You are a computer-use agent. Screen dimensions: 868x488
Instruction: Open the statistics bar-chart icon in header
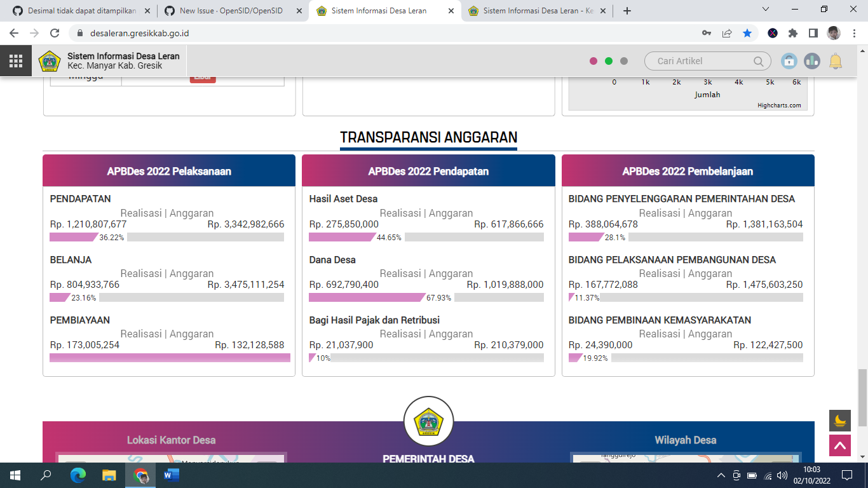pos(813,60)
